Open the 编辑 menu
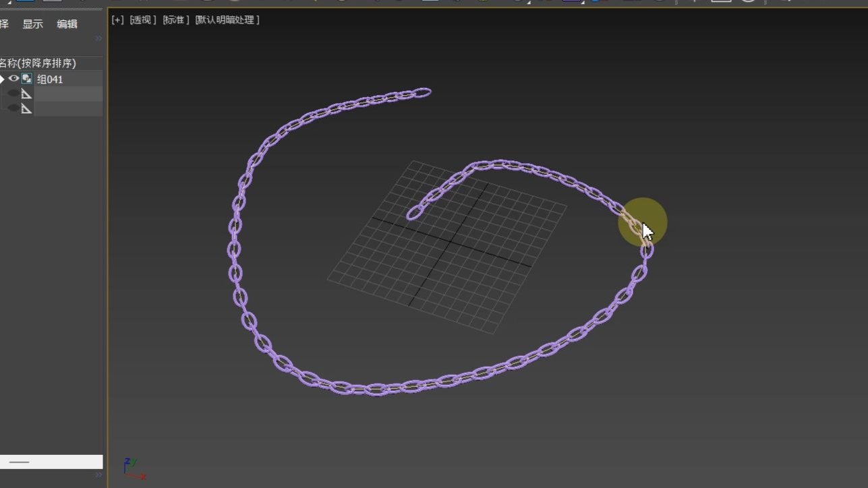The width and height of the screenshot is (868, 488). (x=67, y=24)
